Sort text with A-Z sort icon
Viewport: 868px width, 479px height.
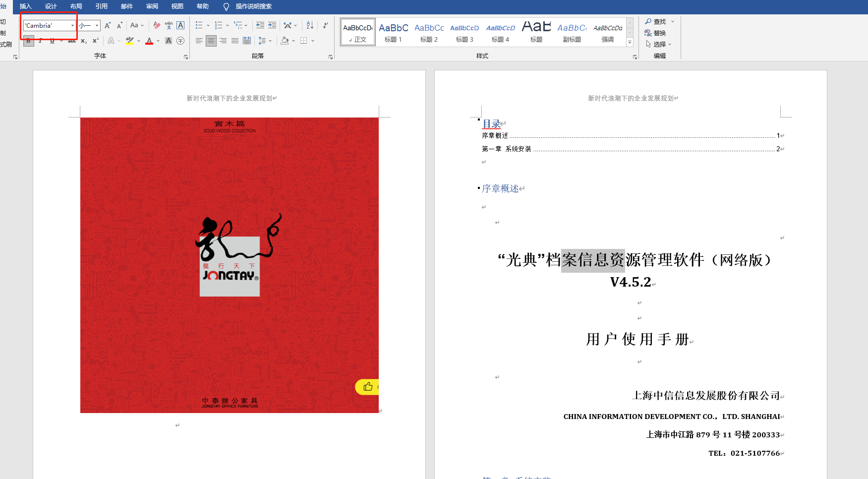[x=310, y=25]
